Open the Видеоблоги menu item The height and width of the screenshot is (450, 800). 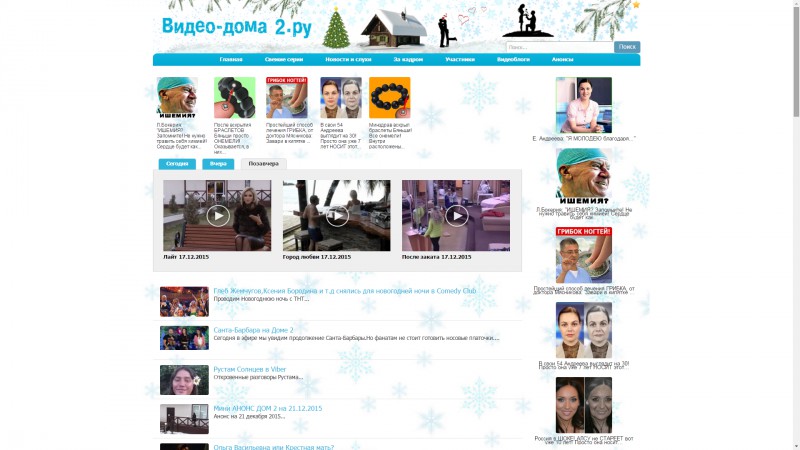click(513, 60)
